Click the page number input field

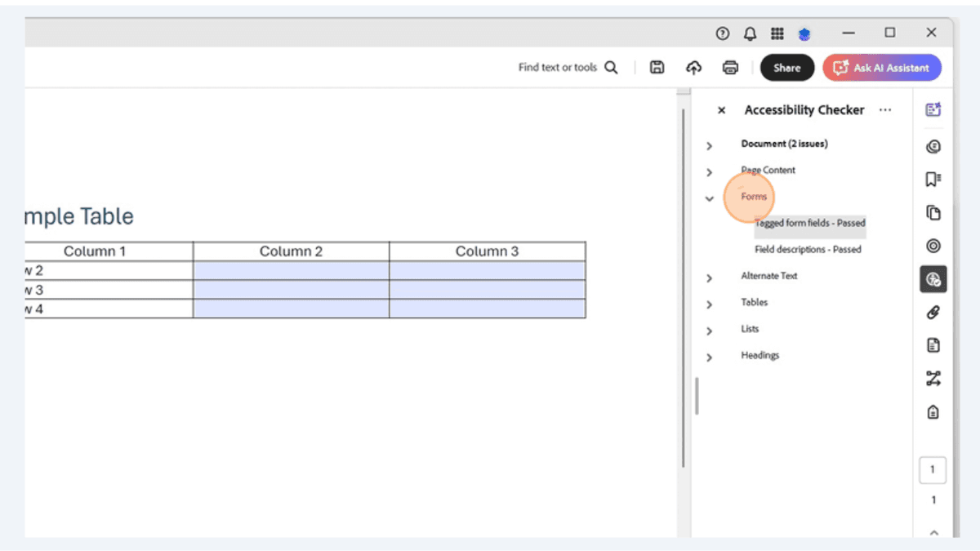click(933, 469)
